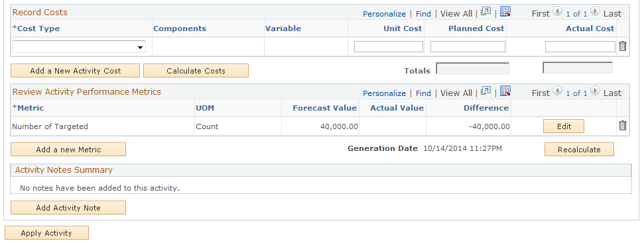This screenshot has height=243, width=644.
Task: Download Record Costs grid to spreadsheet
Action: 505,11
